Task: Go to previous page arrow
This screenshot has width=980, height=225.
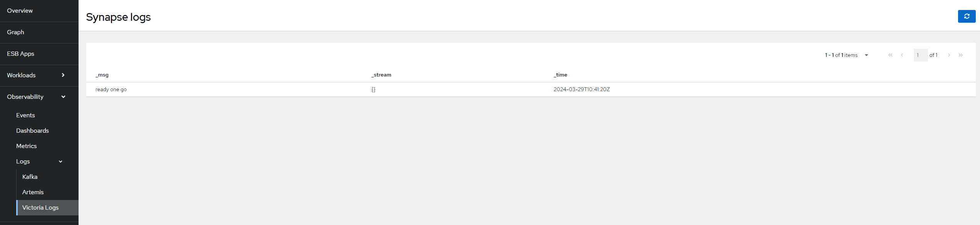Action: pyautogui.click(x=902, y=55)
